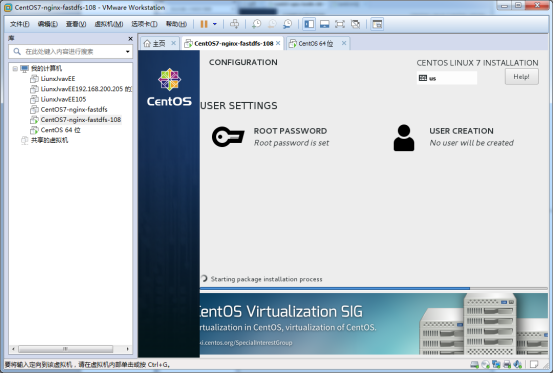Collapse the 我的计算机 tree node
Viewport: 553px width, 373px height.
coord(15,68)
